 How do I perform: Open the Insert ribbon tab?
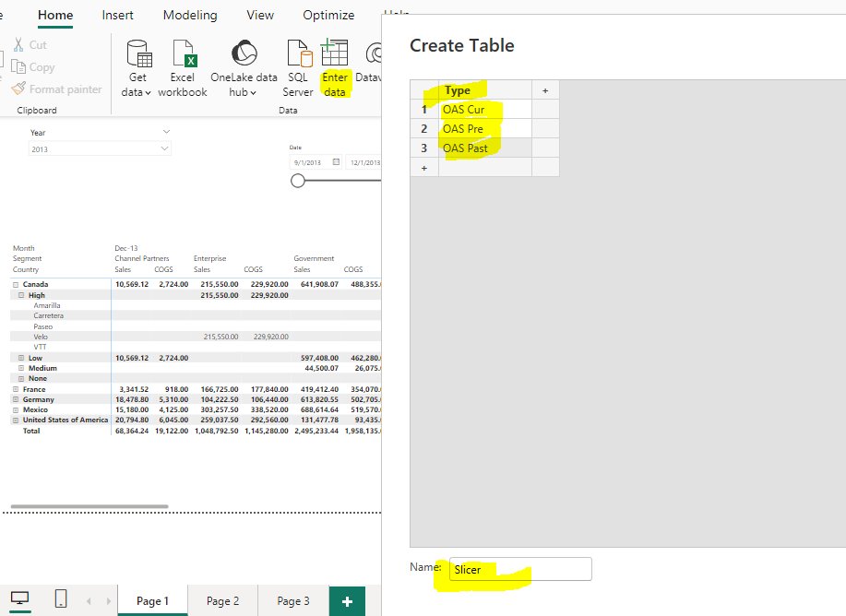click(x=117, y=15)
